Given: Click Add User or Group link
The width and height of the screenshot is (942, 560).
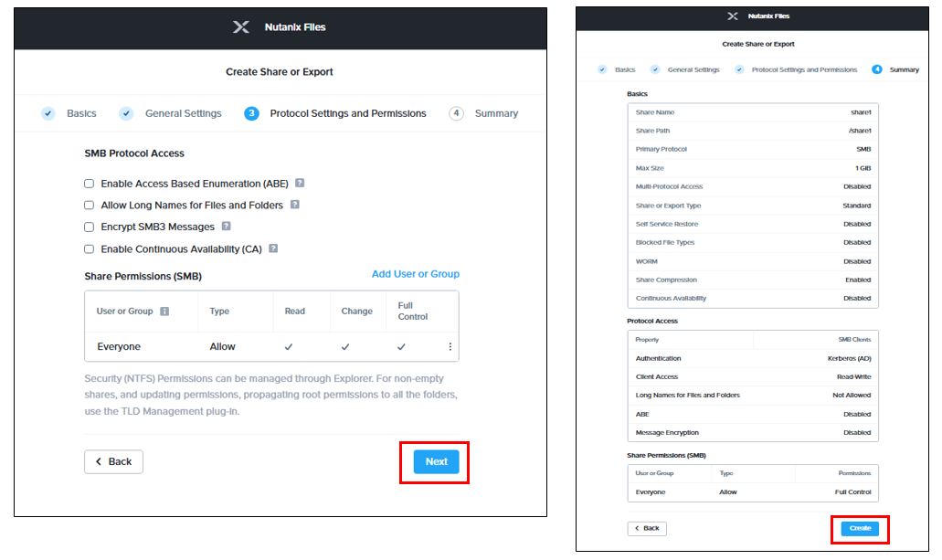Looking at the screenshot, I should (415, 274).
